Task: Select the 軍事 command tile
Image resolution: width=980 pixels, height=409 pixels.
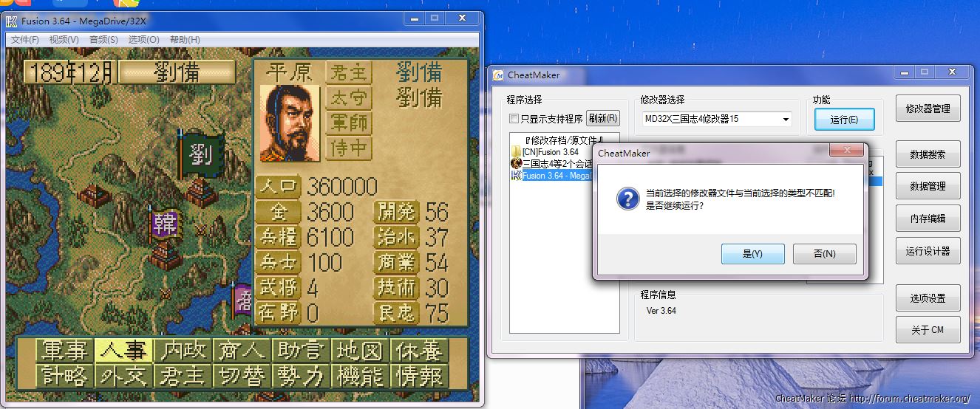Action: coord(65,350)
